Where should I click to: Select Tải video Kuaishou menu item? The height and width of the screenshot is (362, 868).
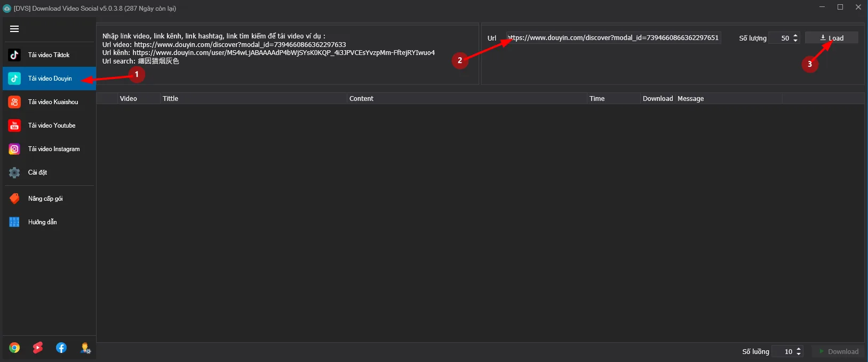(49, 102)
